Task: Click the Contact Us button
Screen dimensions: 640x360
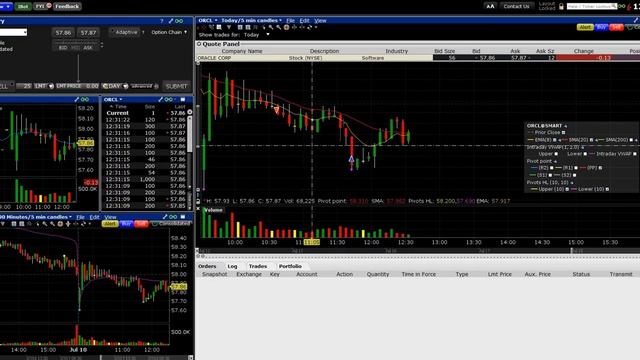Action: [x=516, y=6]
